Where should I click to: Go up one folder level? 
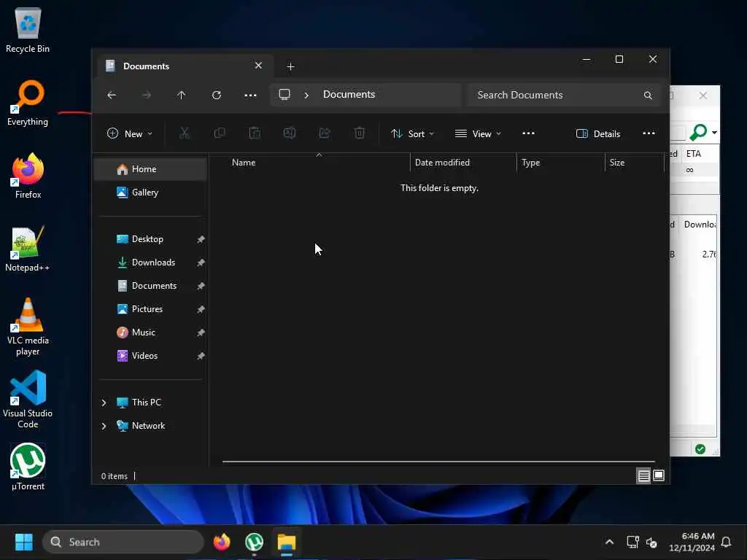point(182,96)
